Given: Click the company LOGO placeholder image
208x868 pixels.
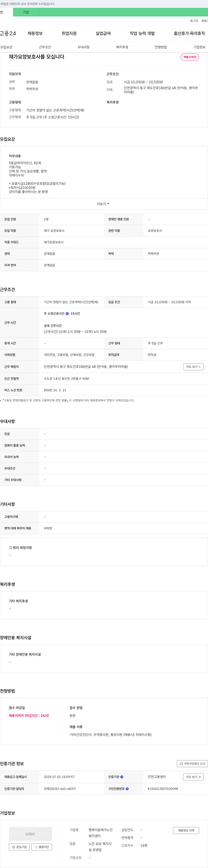Looking at the screenshot, I should [30, 834].
